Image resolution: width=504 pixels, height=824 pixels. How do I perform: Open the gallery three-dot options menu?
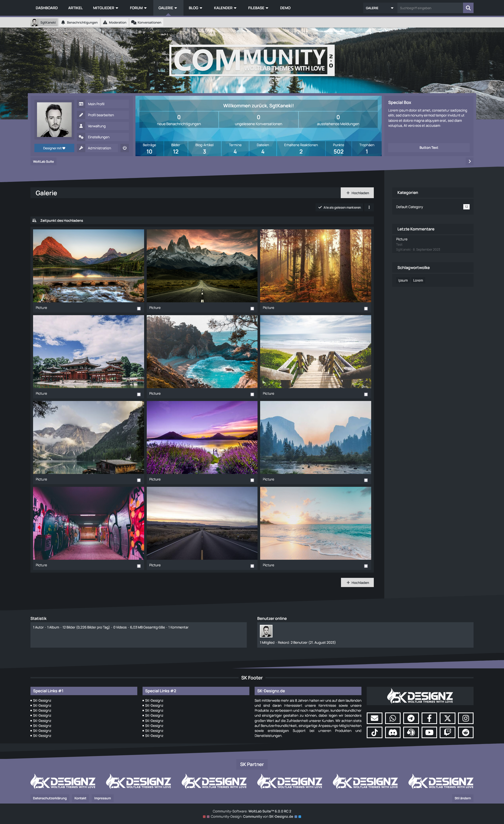click(x=369, y=207)
